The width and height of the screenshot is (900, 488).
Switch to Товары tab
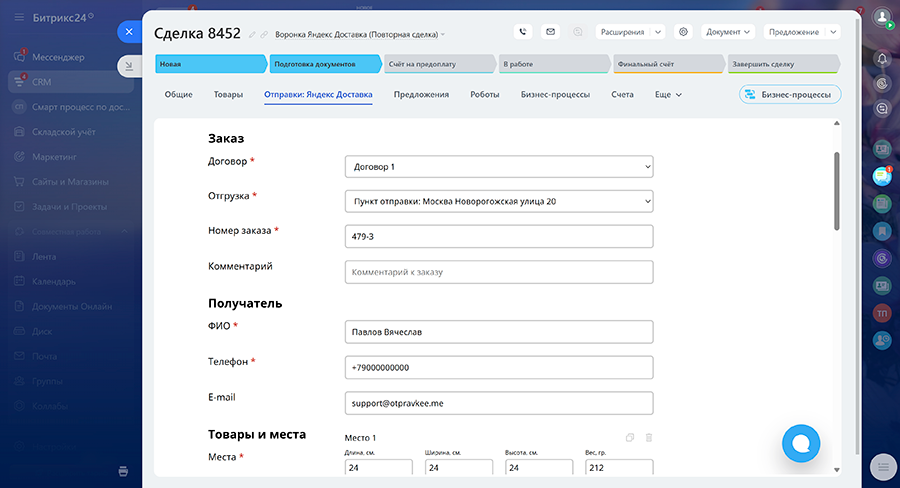tap(228, 95)
